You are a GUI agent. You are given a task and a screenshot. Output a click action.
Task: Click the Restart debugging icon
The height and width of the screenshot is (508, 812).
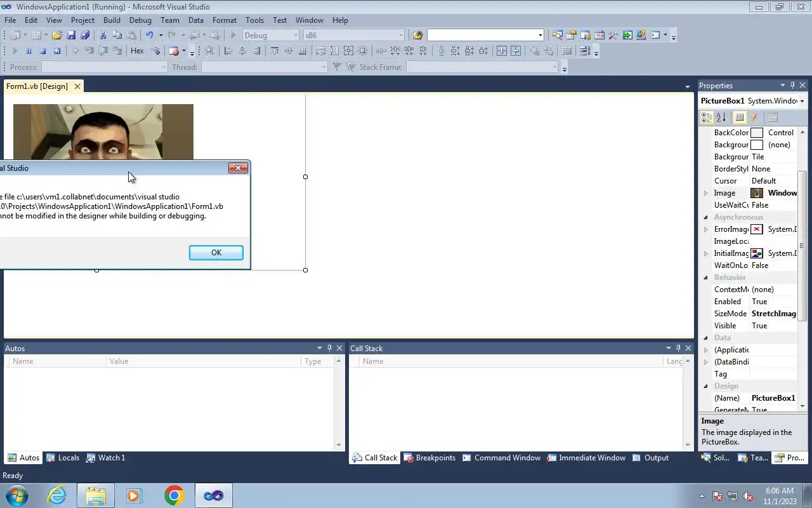point(56,51)
